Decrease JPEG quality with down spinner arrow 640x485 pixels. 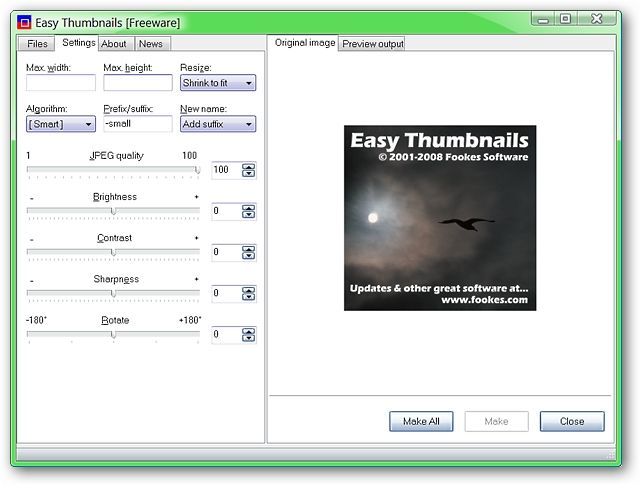(248, 174)
